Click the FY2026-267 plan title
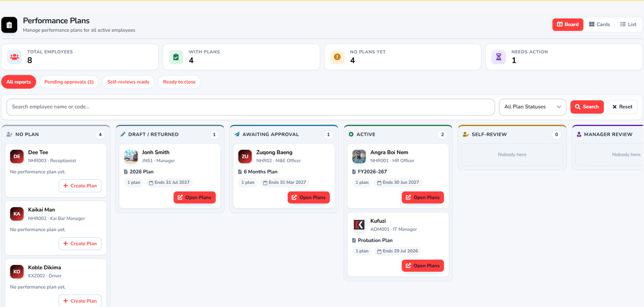 (372, 172)
